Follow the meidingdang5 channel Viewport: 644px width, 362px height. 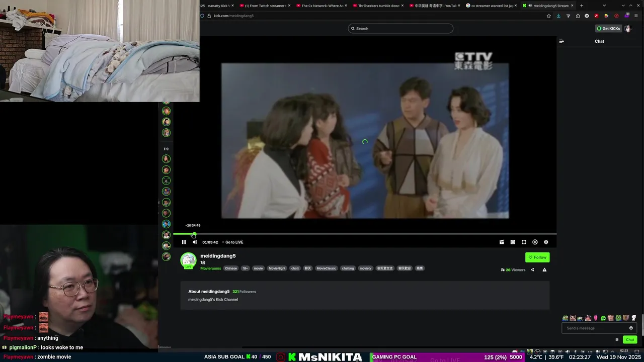point(537,257)
